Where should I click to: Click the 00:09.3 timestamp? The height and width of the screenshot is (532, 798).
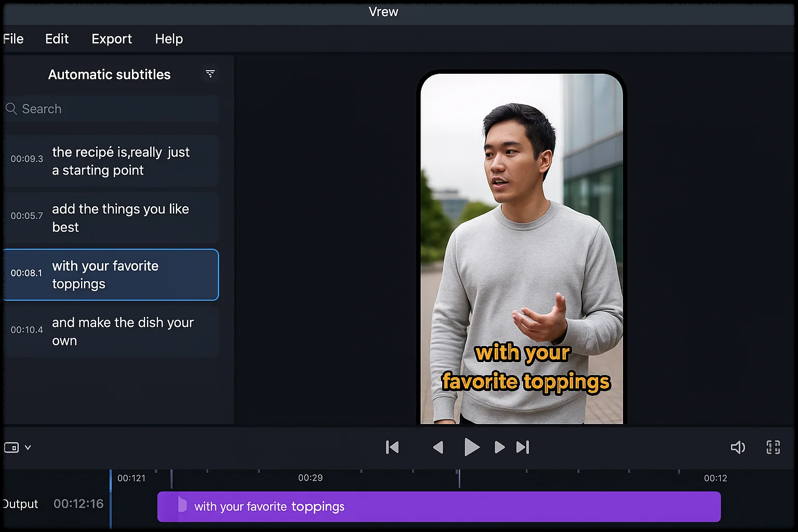27,158
